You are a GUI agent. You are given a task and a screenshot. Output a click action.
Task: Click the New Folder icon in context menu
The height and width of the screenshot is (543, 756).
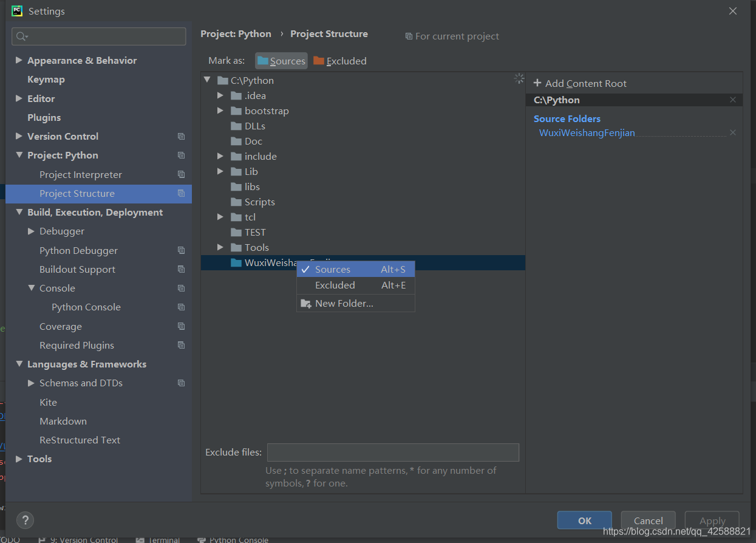[x=306, y=304]
